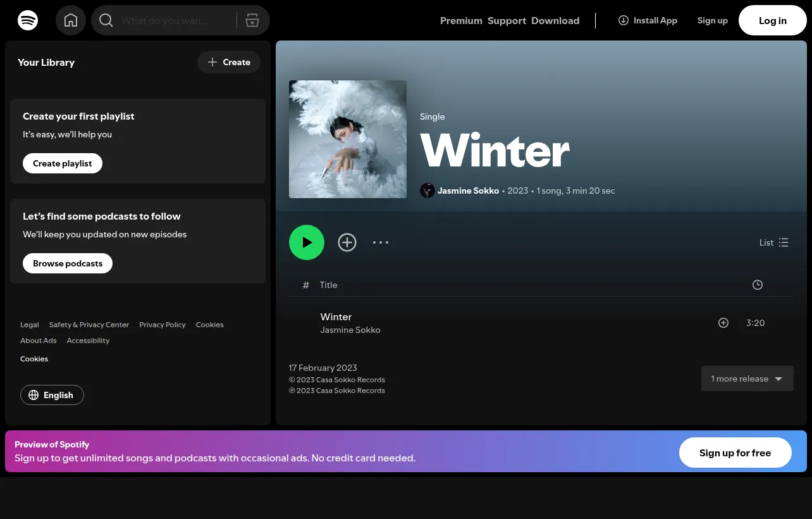Change language with English button
The height and width of the screenshot is (519, 812).
[x=52, y=395]
